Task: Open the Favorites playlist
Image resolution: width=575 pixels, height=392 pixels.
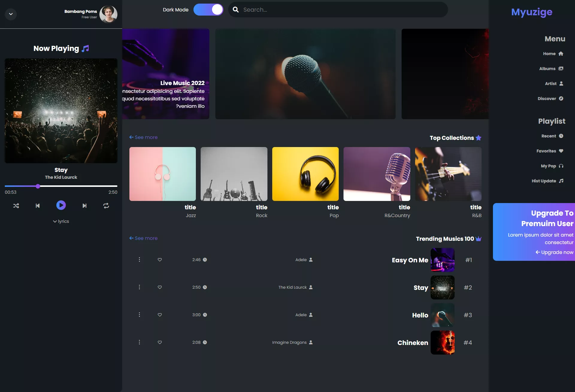Action: 550,151
